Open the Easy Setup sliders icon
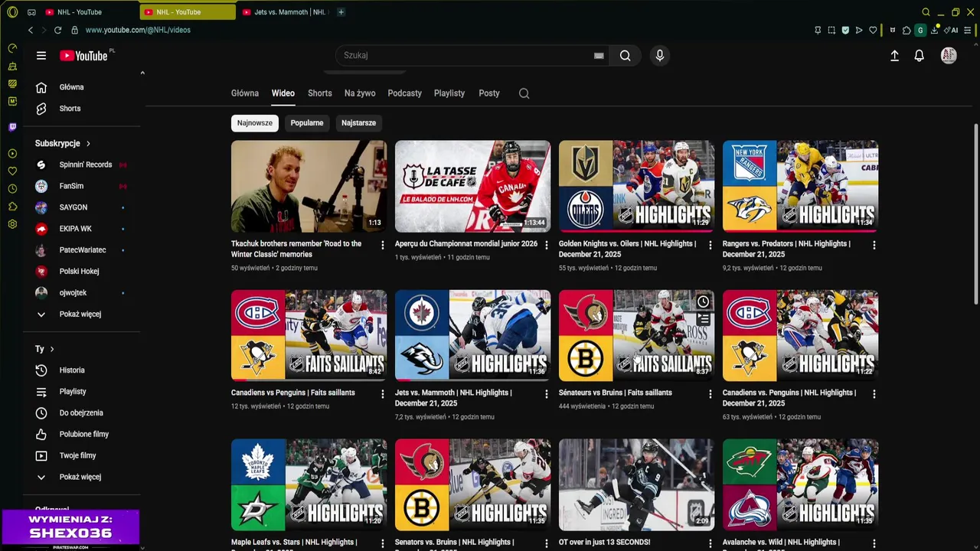The height and width of the screenshot is (551, 980). tap(969, 30)
